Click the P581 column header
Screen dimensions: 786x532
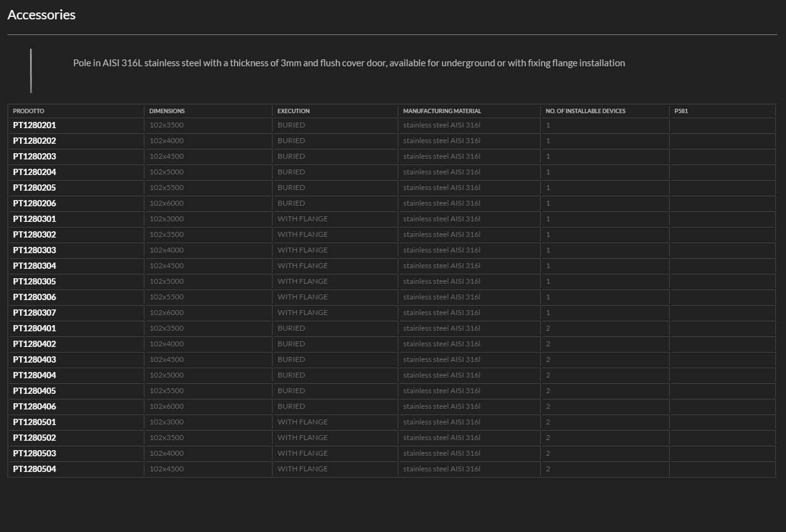pos(681,111)
